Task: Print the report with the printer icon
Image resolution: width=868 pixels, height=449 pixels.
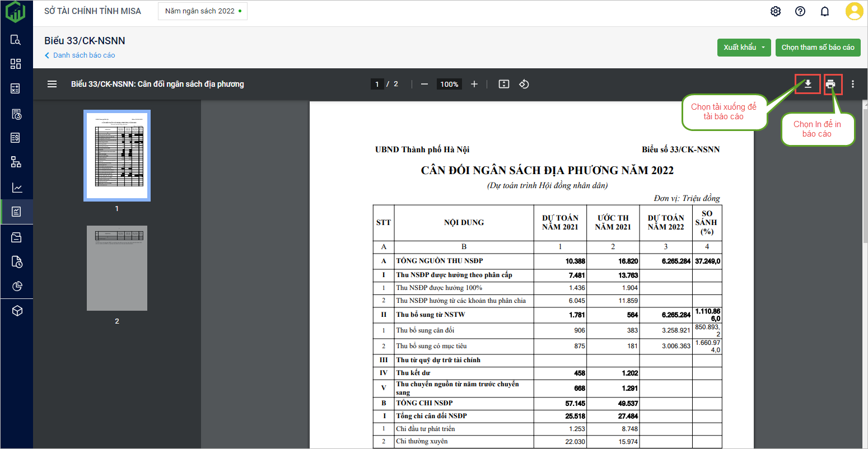Action: click(830, 84)
